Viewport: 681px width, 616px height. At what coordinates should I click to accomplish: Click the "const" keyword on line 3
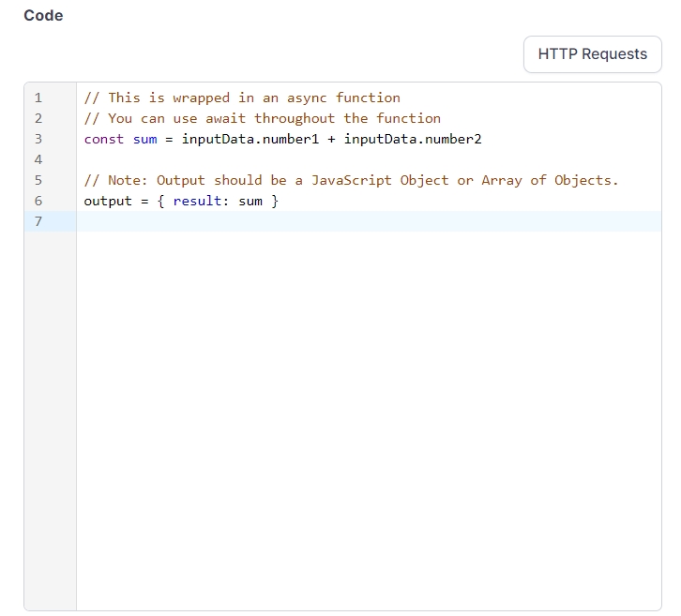103,139
